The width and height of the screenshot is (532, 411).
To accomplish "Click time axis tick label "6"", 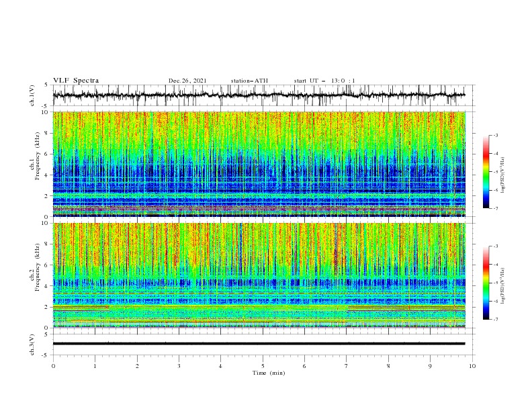I will [x=304, y=366].
